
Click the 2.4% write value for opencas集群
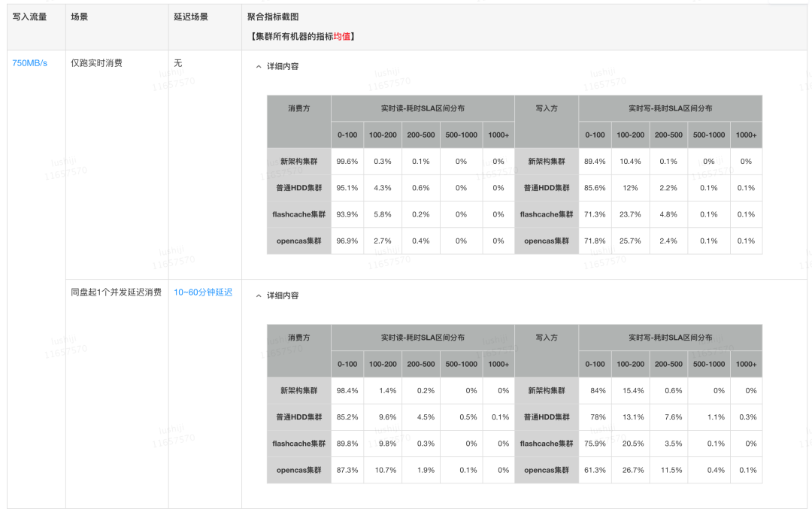point(668,241)
